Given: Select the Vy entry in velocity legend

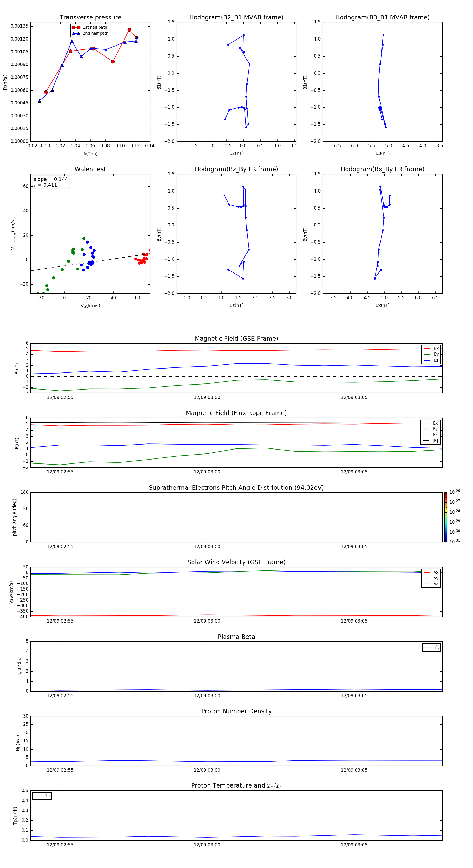Looking at the screenshot, I should (x=431, y=578).
